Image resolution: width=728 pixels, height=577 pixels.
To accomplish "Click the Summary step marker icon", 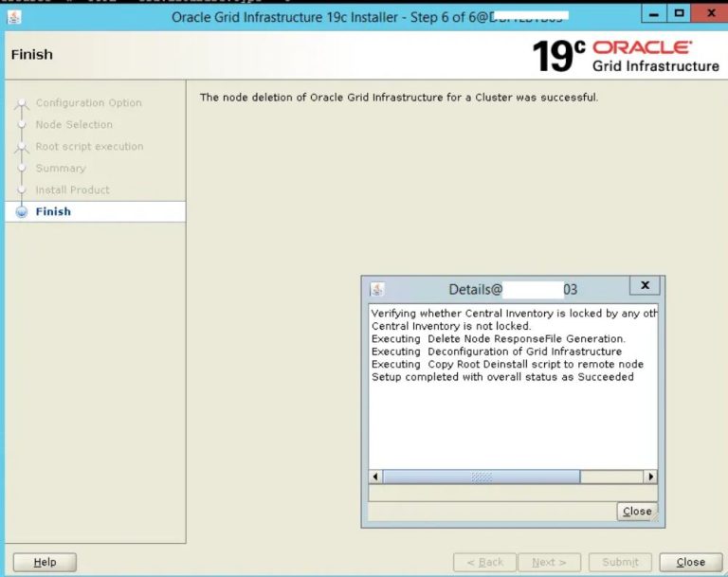I will click(22, 168).
